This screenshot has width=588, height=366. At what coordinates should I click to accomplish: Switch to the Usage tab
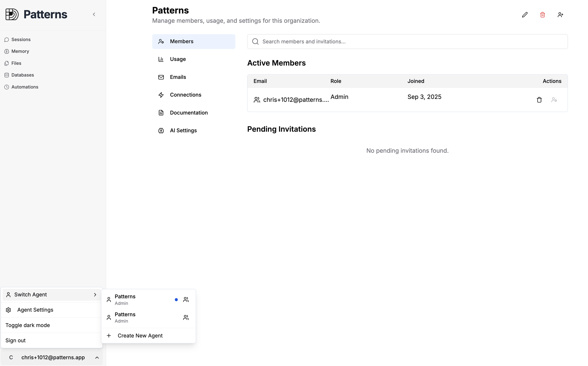point(178,59)
